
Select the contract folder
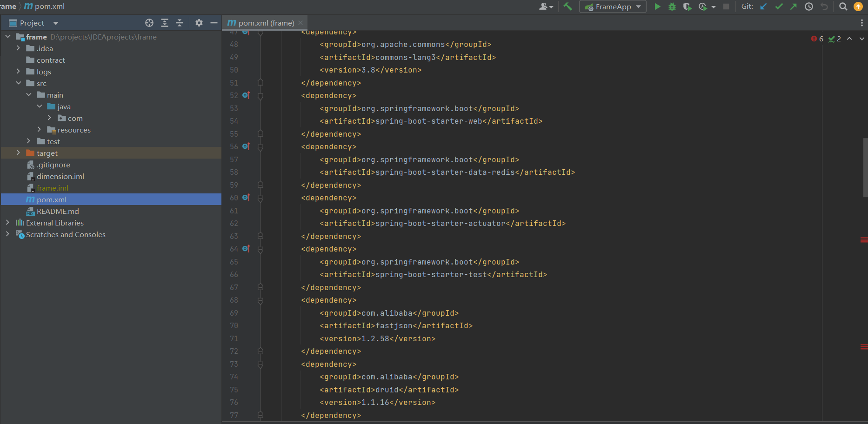(51, 60)
